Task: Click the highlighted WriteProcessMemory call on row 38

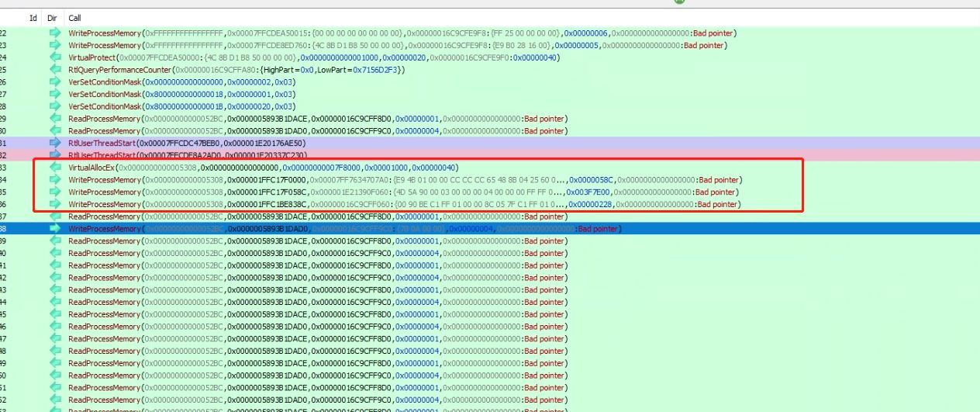Action: click(x=344, y=229)
